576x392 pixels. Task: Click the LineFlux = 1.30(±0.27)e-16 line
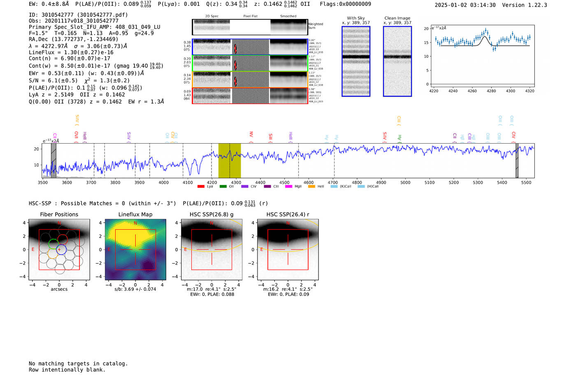point(71,53)
